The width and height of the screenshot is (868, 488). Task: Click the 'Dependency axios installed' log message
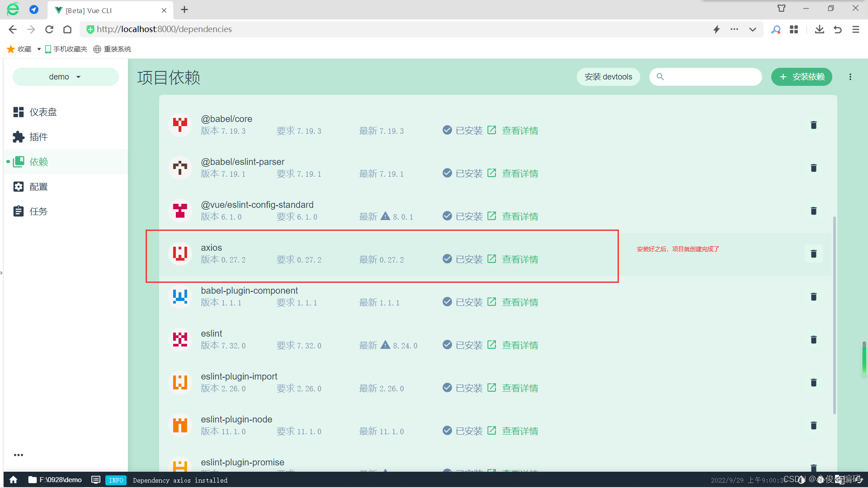[180, 480]
